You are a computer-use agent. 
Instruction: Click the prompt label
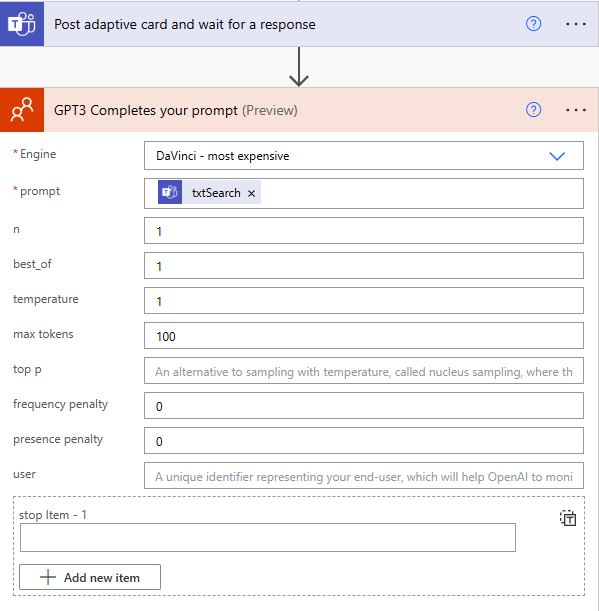40,191
